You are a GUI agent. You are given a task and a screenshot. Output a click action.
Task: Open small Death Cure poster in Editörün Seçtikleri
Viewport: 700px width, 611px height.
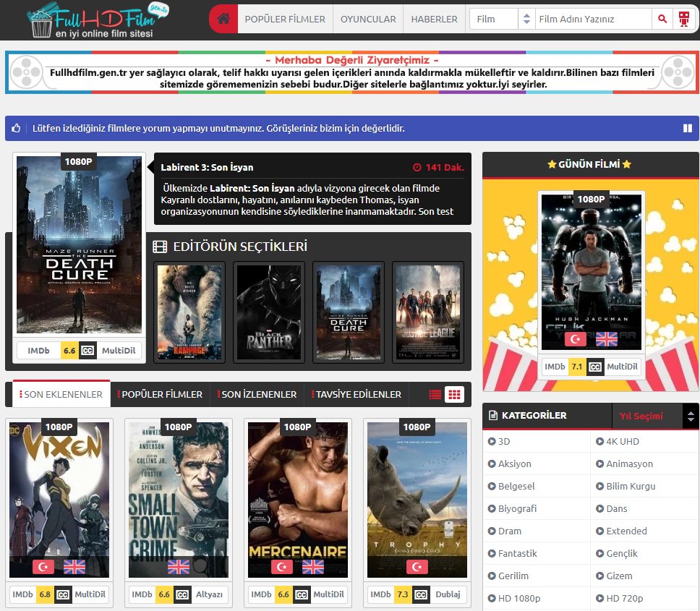(349, 312)
